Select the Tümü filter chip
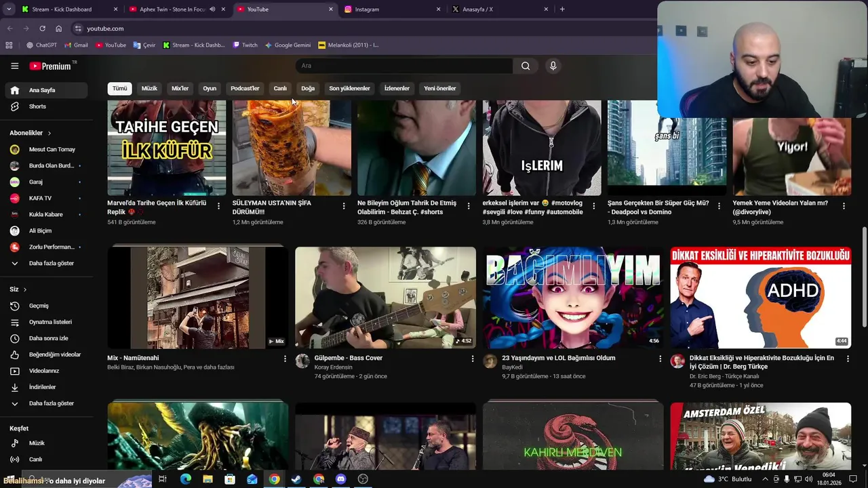The height and width of the screenshot is (488, 868). pyautogui.click(x=119, y=88)
